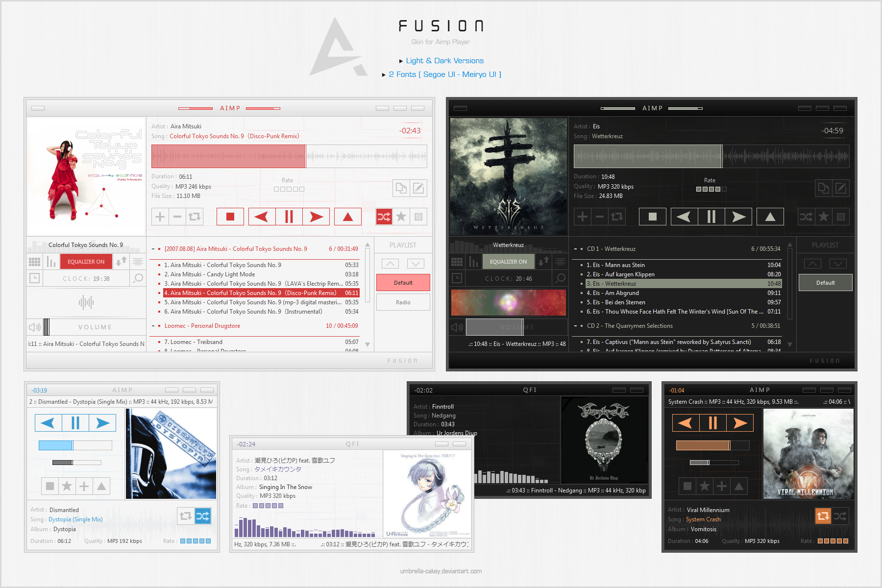Open the tag editor pencil icon in light AIMP window

(418, 188)
